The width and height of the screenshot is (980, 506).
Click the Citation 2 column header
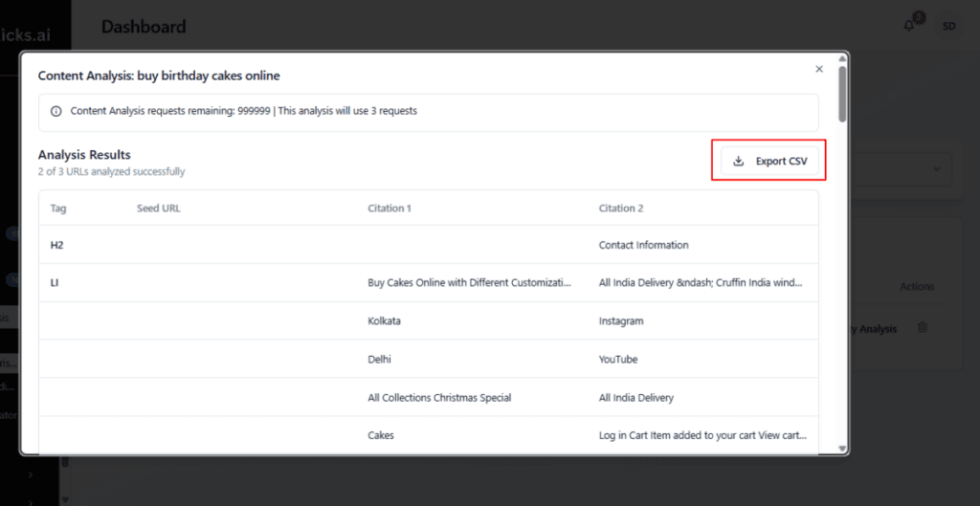tap(620, 209)
